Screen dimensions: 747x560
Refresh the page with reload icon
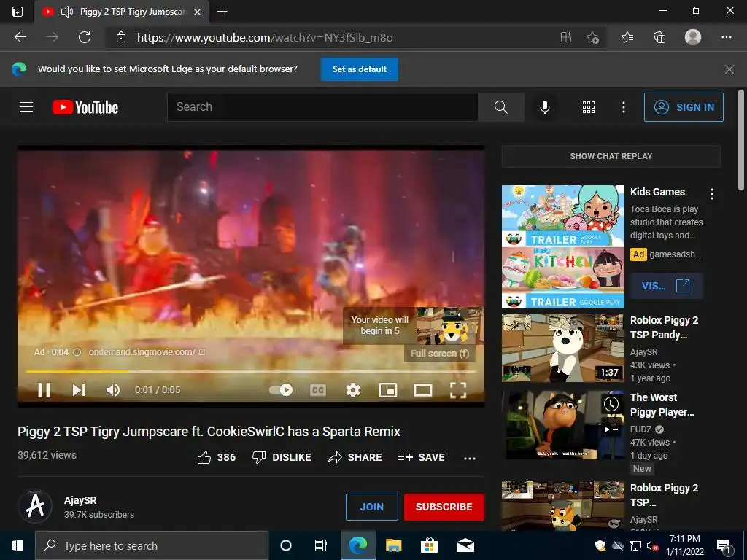[x=85, y=37]
